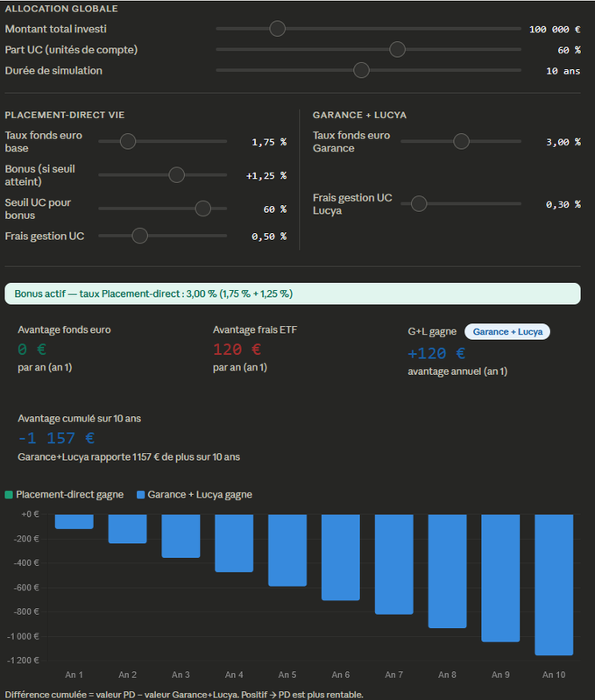
Task: Click the PLACEMENT-DIRECT VIE section heading
Action: [65, 115]
